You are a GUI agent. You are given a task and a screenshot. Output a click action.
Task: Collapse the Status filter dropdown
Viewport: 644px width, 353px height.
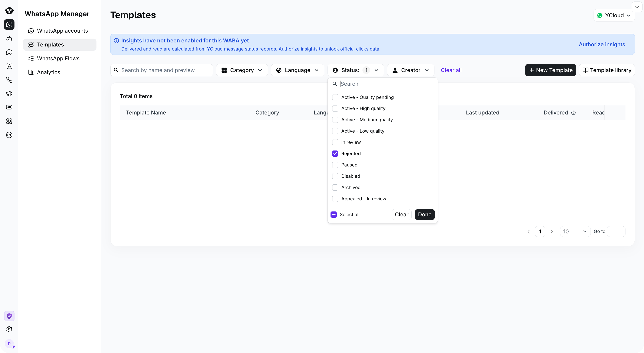pos(355,70)
